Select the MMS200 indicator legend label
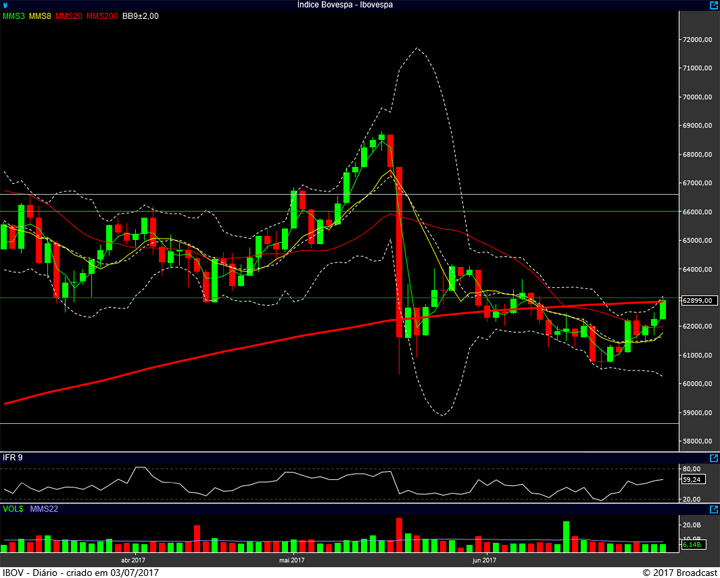 [102, 16]
